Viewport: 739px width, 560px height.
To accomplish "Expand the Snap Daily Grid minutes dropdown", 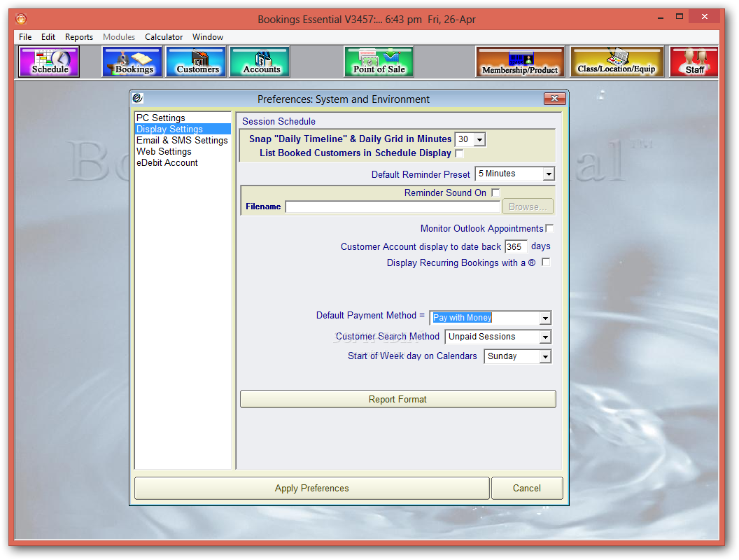I will 480,139.
